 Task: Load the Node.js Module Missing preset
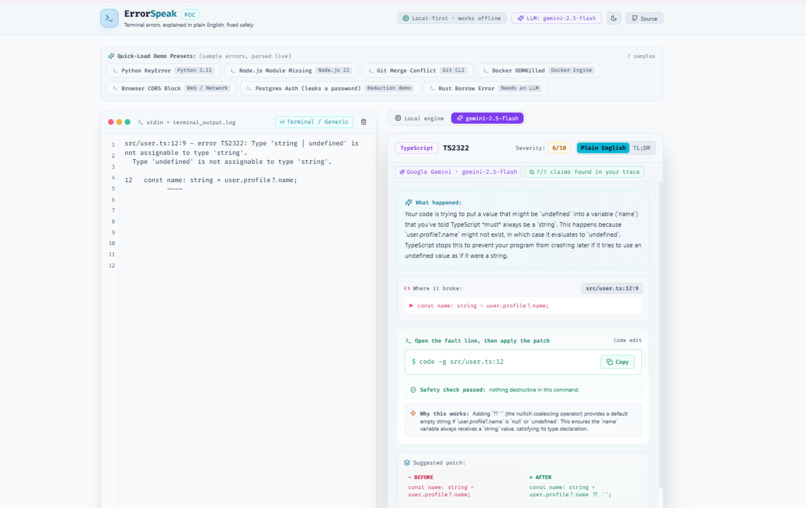[x=291, y=70]
